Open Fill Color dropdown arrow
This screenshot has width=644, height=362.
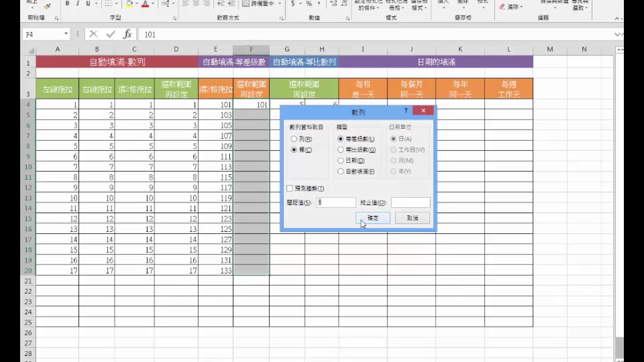point(136,4)
